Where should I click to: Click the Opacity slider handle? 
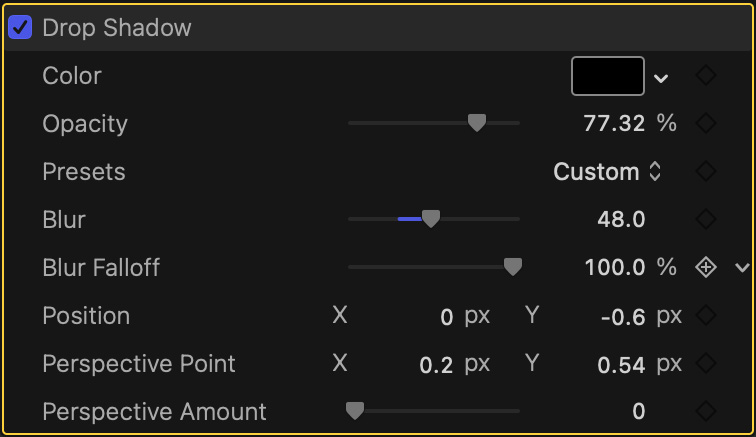point(477,123)
